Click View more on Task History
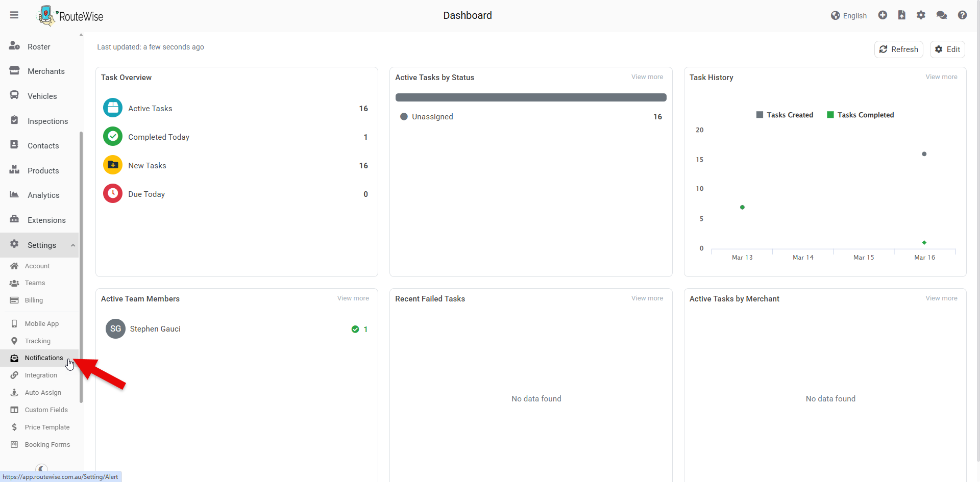The width and height of the screenshot is (980, 482). point(941,77)
